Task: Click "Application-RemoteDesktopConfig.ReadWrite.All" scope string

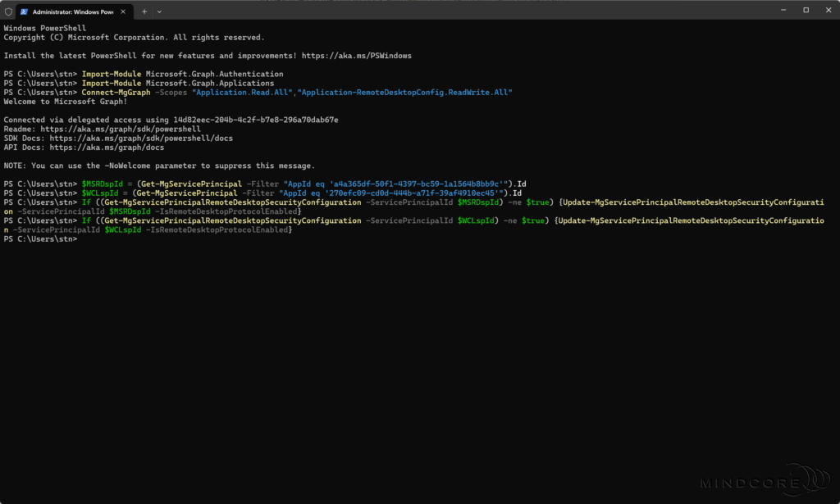Action: [405, 92]
